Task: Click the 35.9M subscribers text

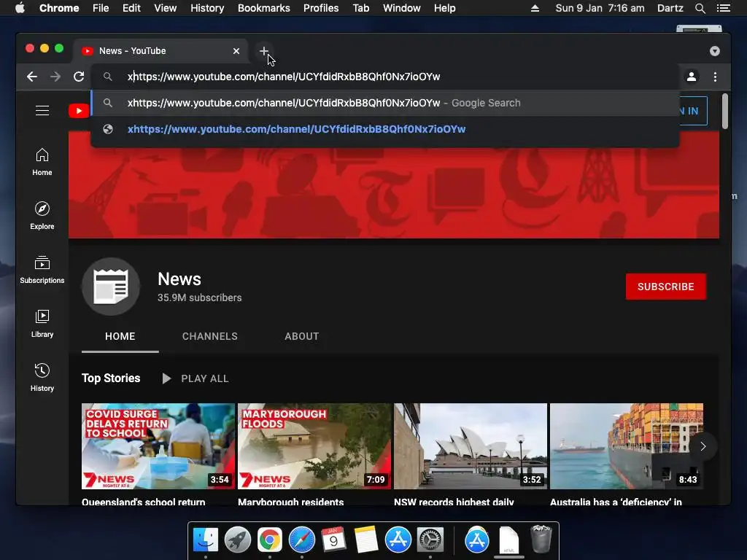Action: tap(200, 297)
